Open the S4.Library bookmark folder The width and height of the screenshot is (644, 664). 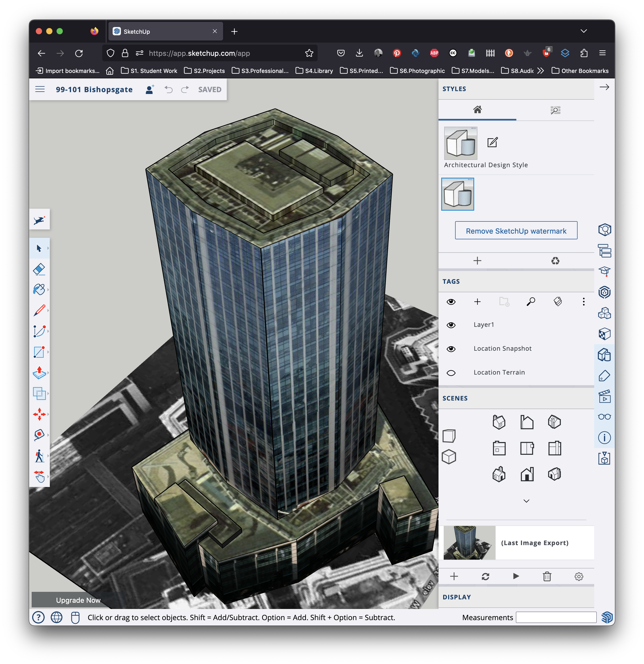[x=314, y=71]
